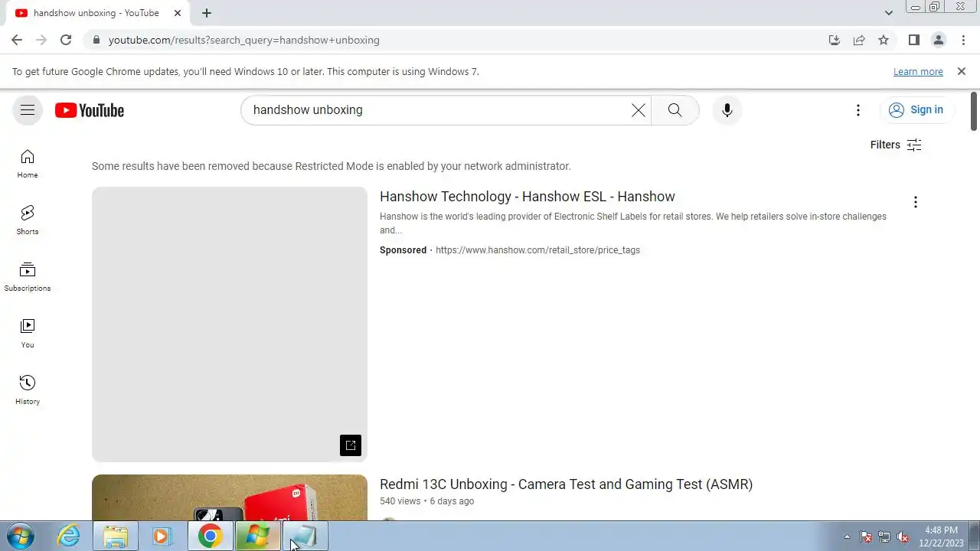The height and width of the screenshot is (551, 980).
Task: Open the YouTube hamburger guide menu
Action: [x=28, y=110]
